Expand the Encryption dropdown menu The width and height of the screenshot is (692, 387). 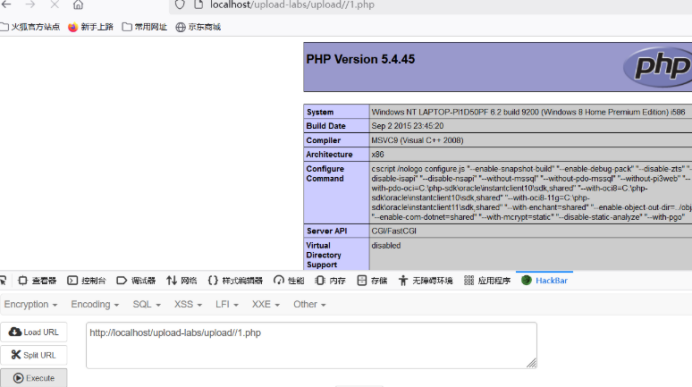click(30, 304)
